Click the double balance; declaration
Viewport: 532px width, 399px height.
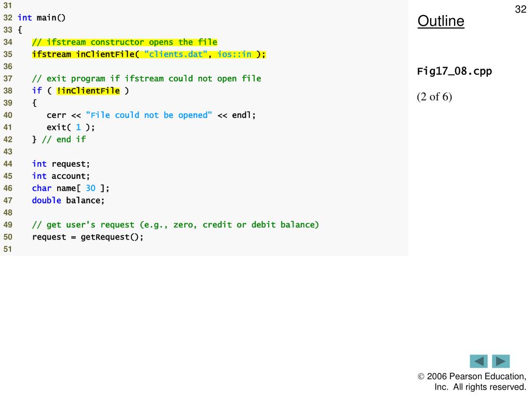pyautogui.click(x=68, y=201)
